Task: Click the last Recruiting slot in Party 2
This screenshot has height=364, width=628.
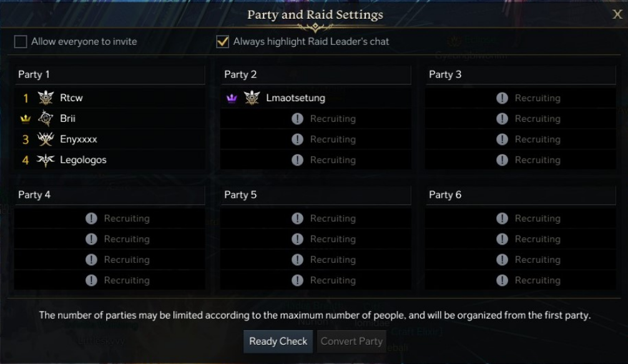Action: point(316,160)
